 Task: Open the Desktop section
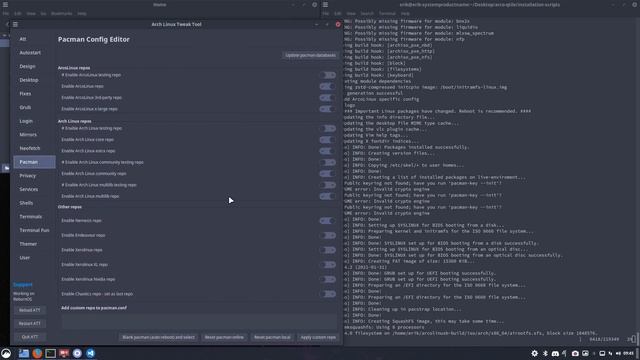tap(34, 80)
